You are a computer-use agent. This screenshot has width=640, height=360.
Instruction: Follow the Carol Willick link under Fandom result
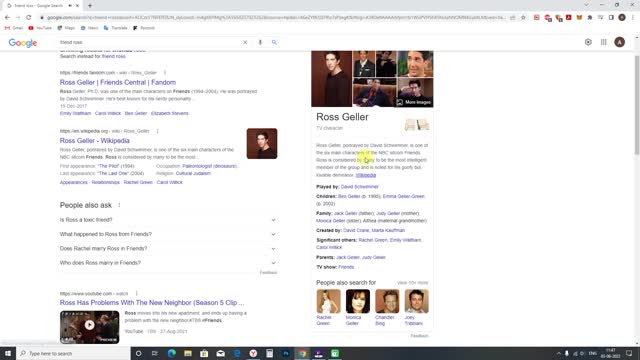point(108,113)
